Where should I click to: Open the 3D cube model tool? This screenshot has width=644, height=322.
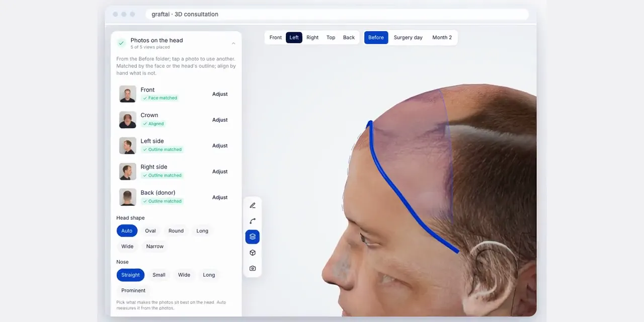[x=253, y=253]
